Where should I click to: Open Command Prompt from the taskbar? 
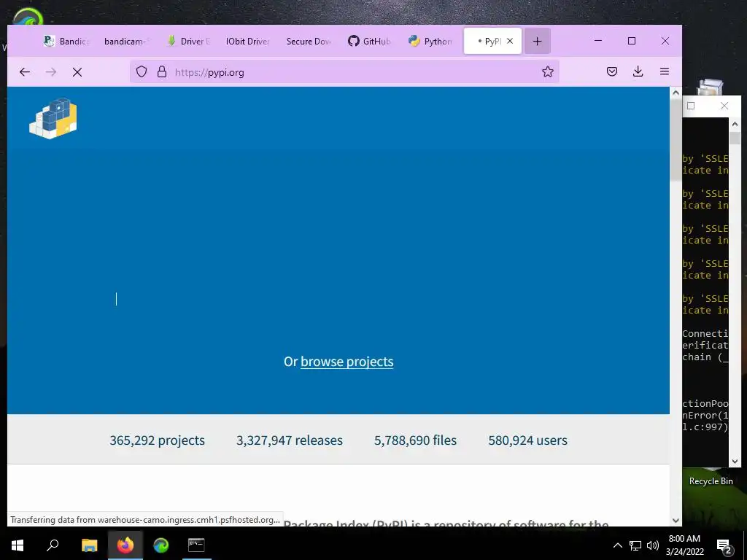point(196,545)
